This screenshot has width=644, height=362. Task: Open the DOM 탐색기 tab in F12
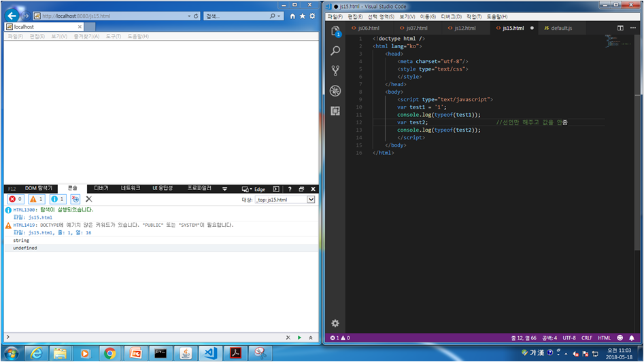(39, 188)
